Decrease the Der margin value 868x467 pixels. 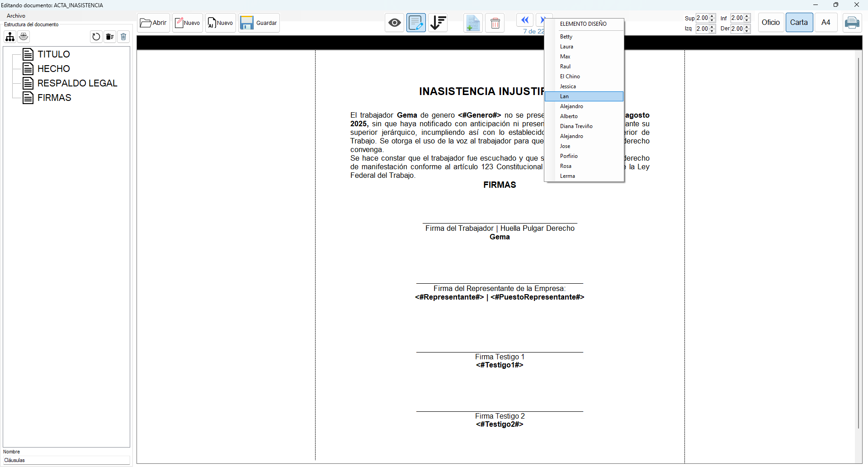[x=747, y=31]
